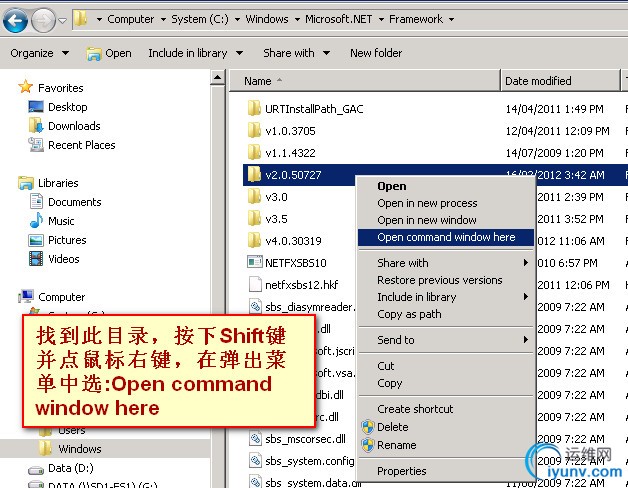The height and width of the screenshot is (488, 628).
Task: Click the Documents library icon
Action: pos(36,201)
